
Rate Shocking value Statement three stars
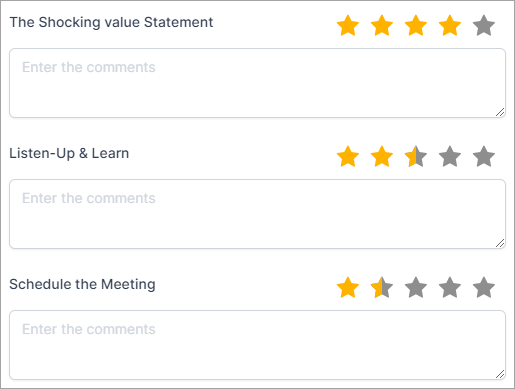click(416, 25)
